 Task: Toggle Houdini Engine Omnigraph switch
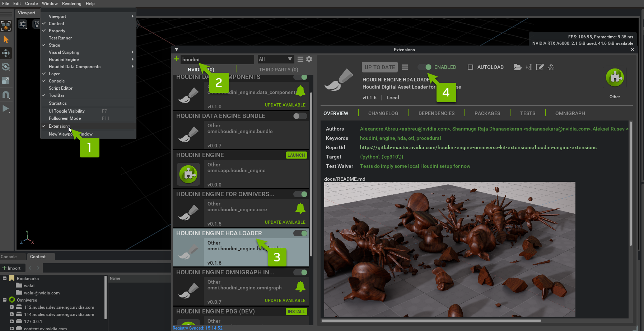300,272
